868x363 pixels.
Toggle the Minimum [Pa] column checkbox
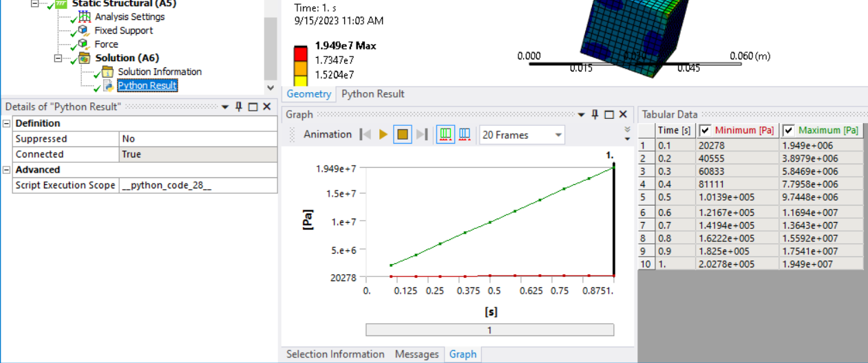(704, 131)
